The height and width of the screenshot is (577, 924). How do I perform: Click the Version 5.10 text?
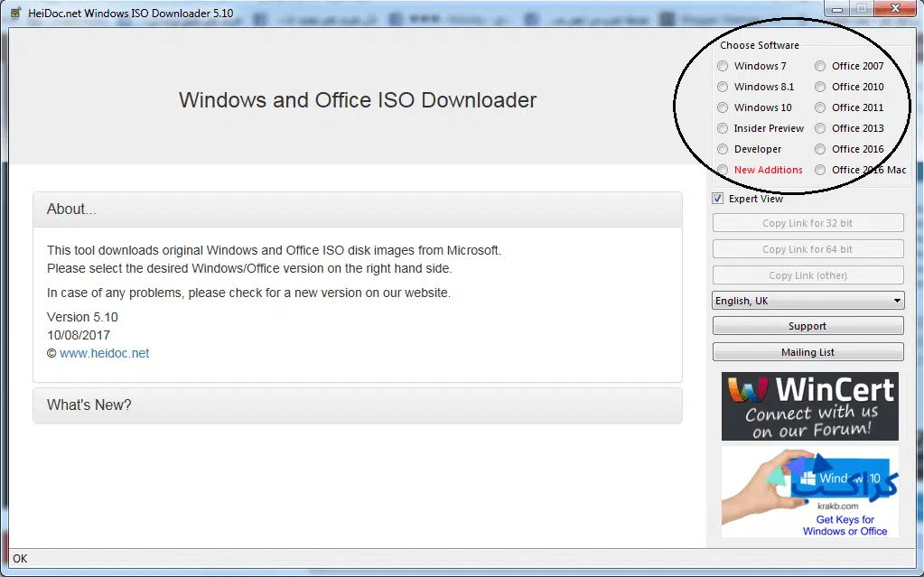tap(82, 317)
